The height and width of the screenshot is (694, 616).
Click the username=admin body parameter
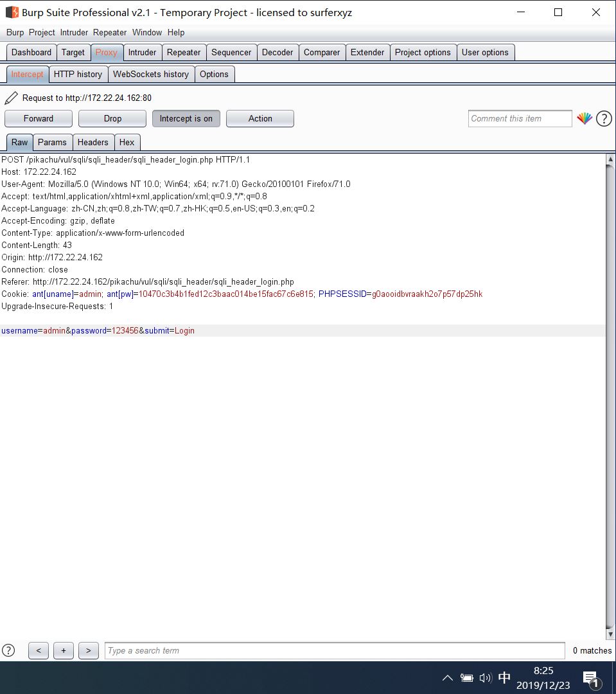(33, 331)
